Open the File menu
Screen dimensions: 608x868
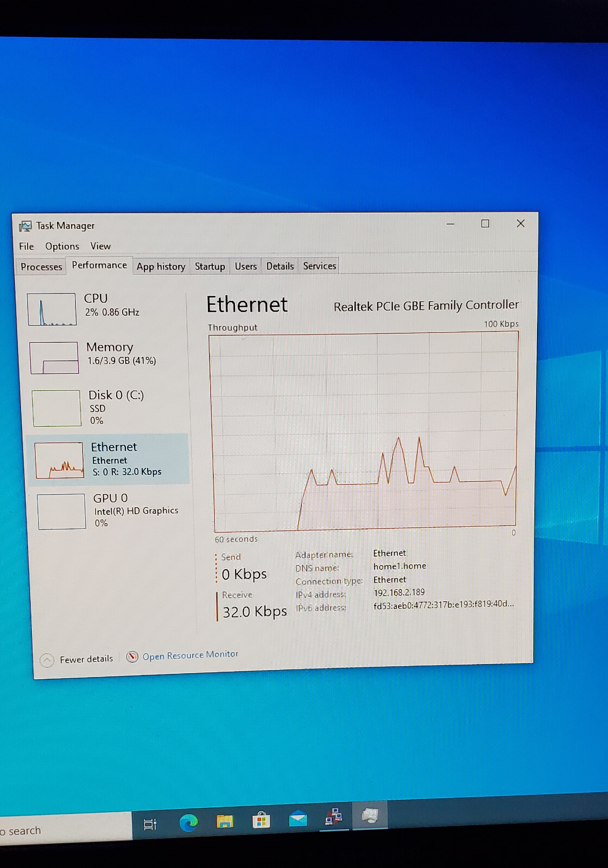26,246
